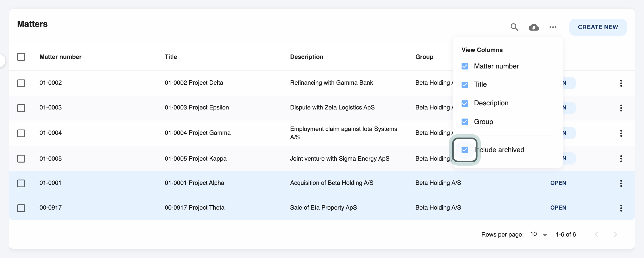644x258 pixels.
Task: Click the OPEN status of 01-0001
Action: [558, 183]
